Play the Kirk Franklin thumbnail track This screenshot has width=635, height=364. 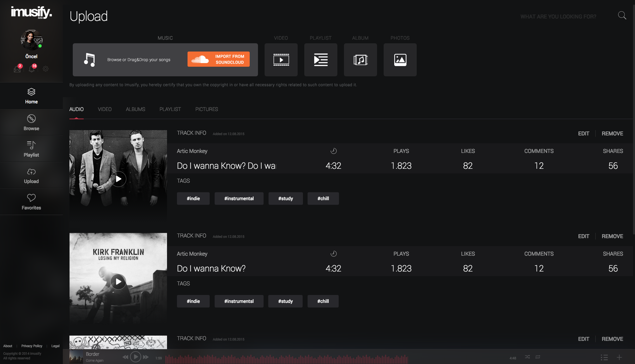point(118,282)
